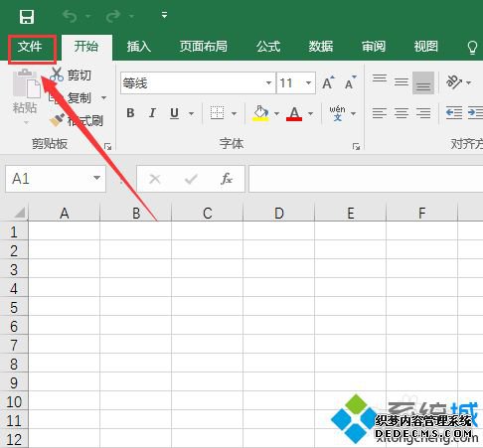The width and height of the screenshot is (483, 448).
Task: Click the Orientation text angle icon
Action: pyautogui.click(x=453, y=82)
